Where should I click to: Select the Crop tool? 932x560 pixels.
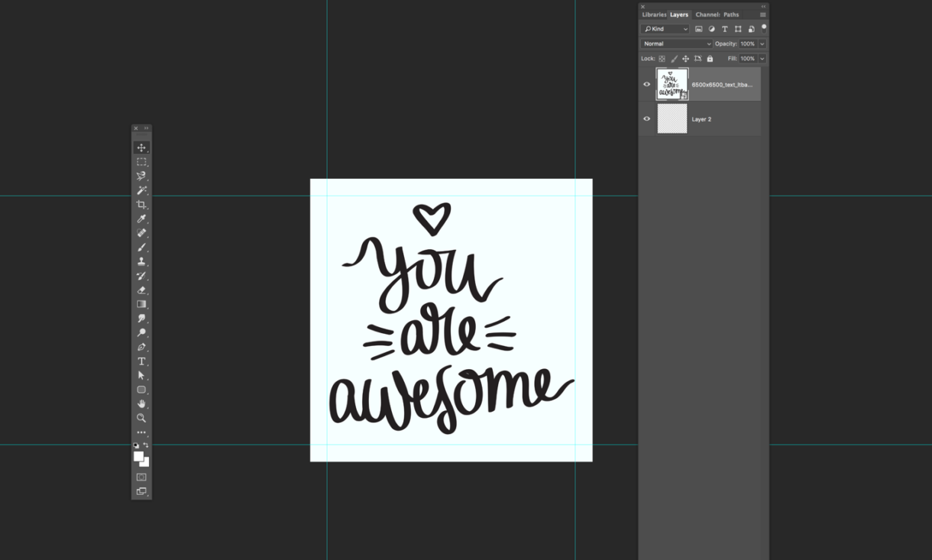tap(141, 205)
